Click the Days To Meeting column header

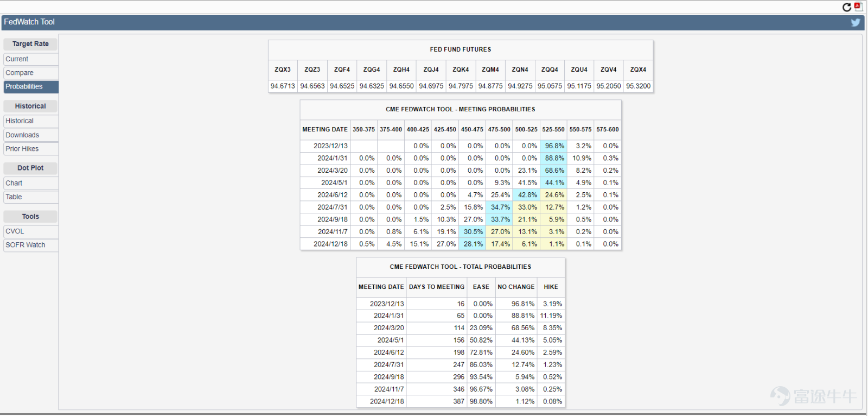click(x=437, y=287)
